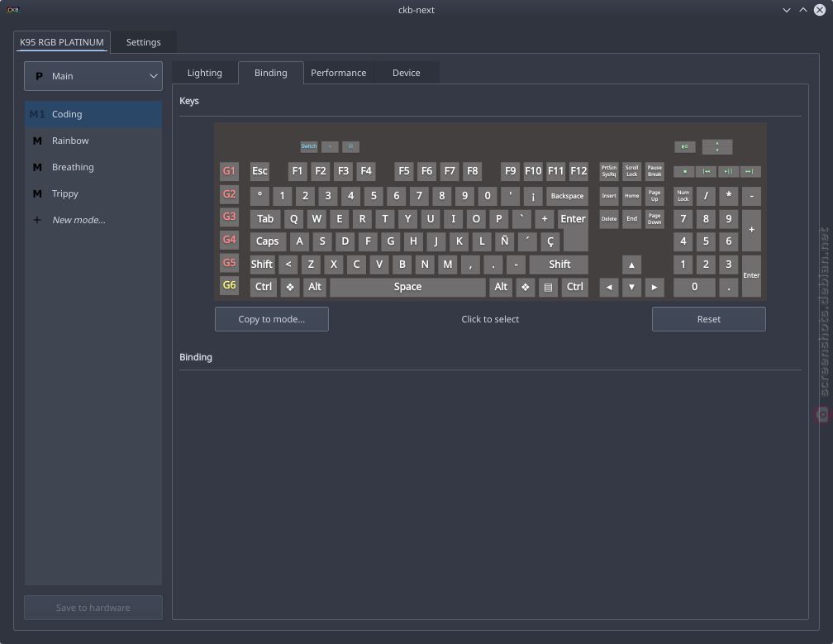Select the numpad Enter key
The image size is (833, 644).
[x=751, y=276]
